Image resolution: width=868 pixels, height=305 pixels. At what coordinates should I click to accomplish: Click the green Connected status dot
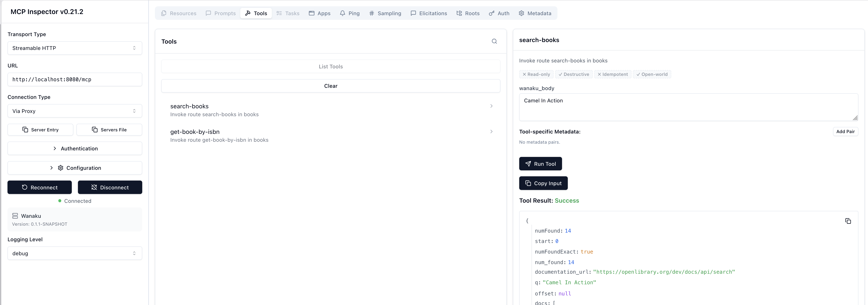pos(60,201)
